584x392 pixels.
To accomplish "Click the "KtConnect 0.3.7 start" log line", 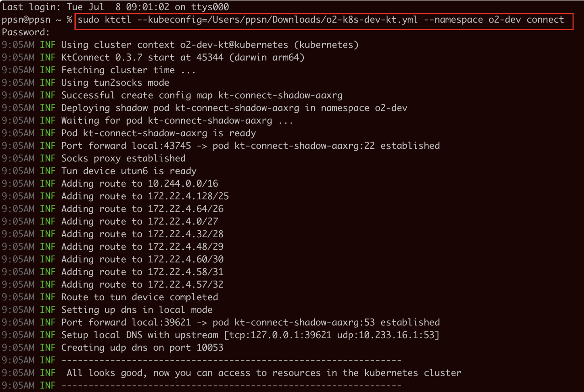I will (x=183, y=58).
